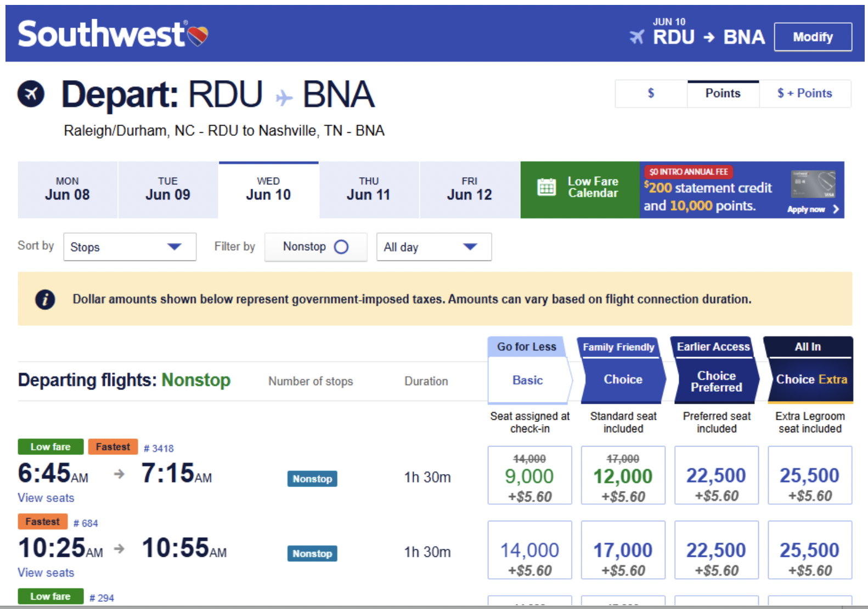Click the Apply now arrow chevron

[836, 209]
